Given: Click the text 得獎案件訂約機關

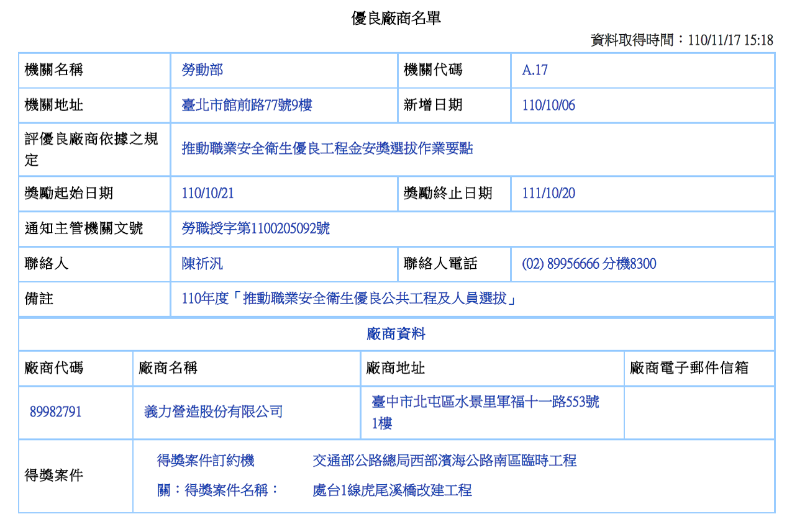Looking at the screenshot, I should 206,476.
